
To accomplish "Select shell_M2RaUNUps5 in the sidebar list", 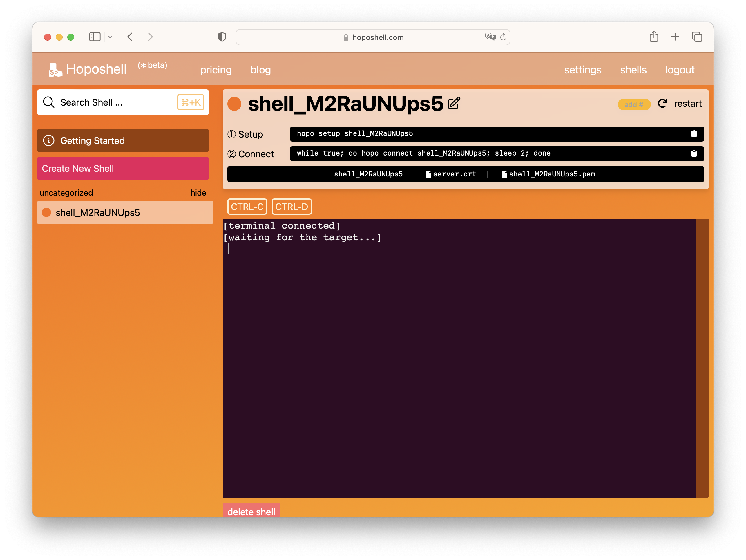I will click(x=125, y=212).
